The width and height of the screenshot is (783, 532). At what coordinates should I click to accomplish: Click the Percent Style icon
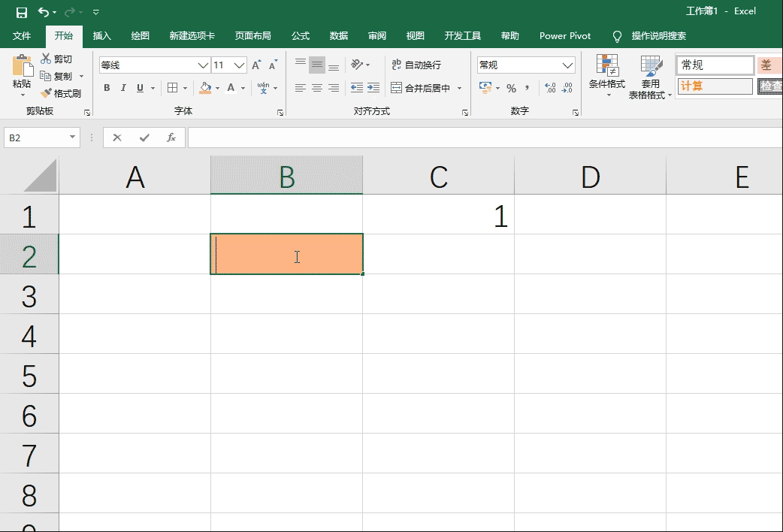[511, 88]
